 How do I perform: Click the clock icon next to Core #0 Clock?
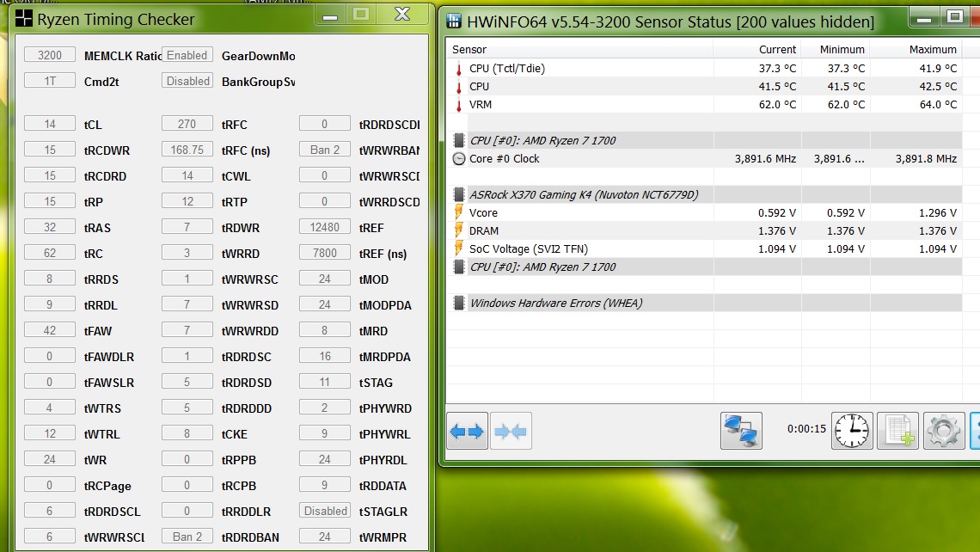click(459, 159)
